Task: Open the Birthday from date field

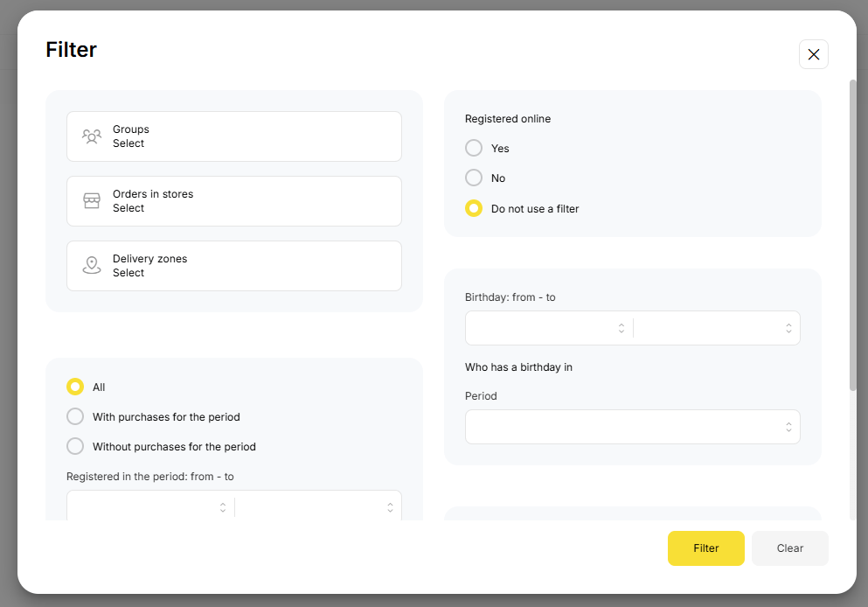Action: (549, 328)
